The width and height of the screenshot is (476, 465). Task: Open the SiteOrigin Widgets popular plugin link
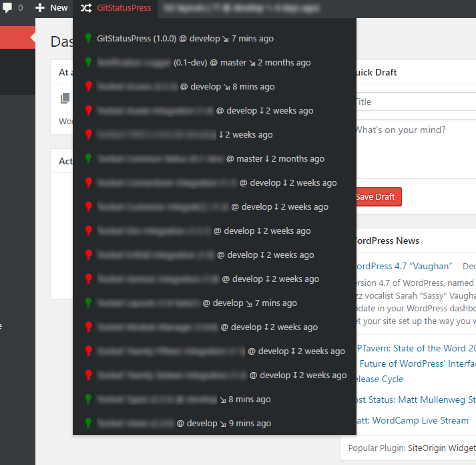point(442,448)
